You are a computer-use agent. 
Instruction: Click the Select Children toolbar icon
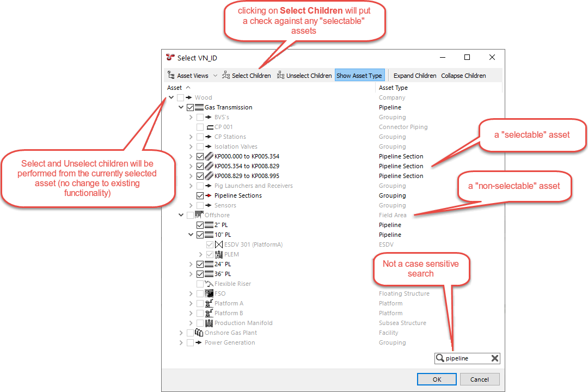[226, 76]
